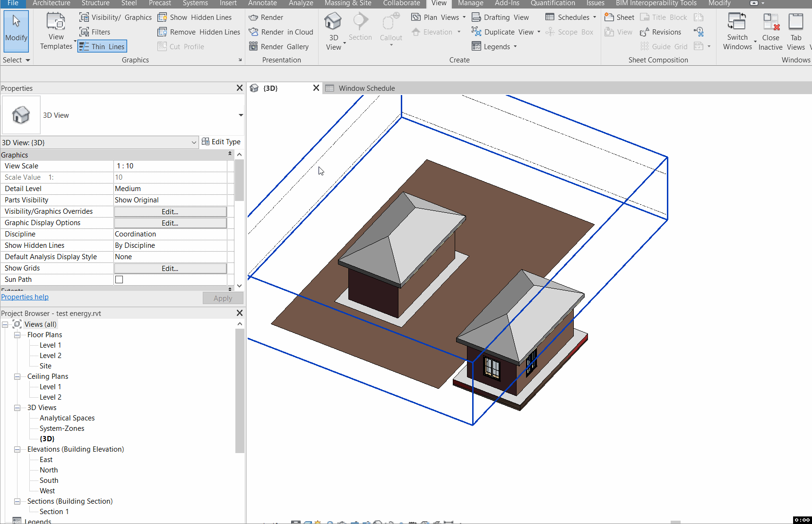The height and width of the screenshot is (524, 812).
Task: Open the Annotate ribbon tab
Action: (x=262, y=3)
